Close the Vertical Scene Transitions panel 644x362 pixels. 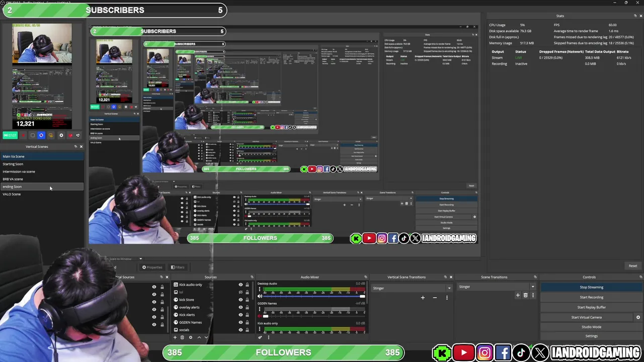[451, 277]
